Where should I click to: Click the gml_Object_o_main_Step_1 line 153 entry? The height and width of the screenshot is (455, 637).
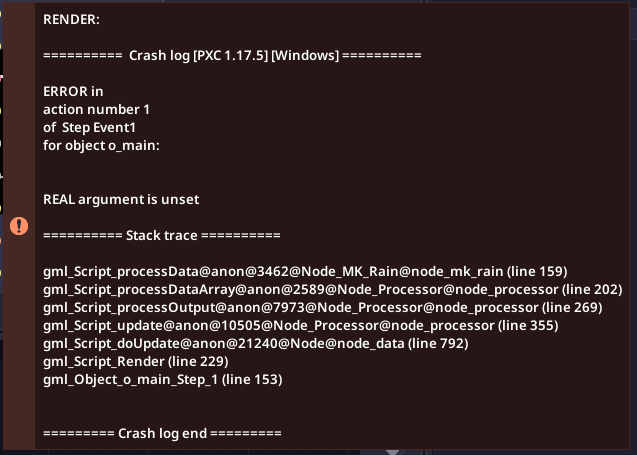tap(163, 380)
